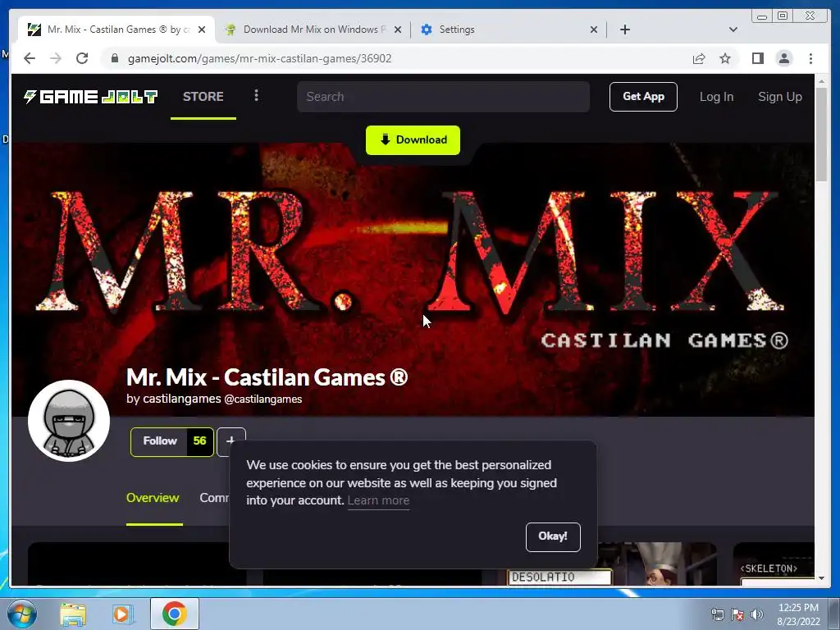
Task: Open File Explorer from the taskbar
Action: click(73, 614)
